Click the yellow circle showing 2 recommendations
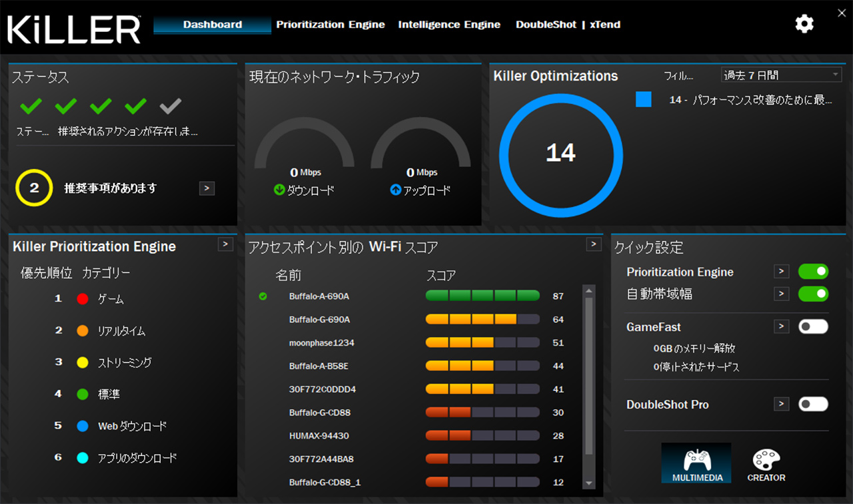853x504 pixels. coord(34,188)
